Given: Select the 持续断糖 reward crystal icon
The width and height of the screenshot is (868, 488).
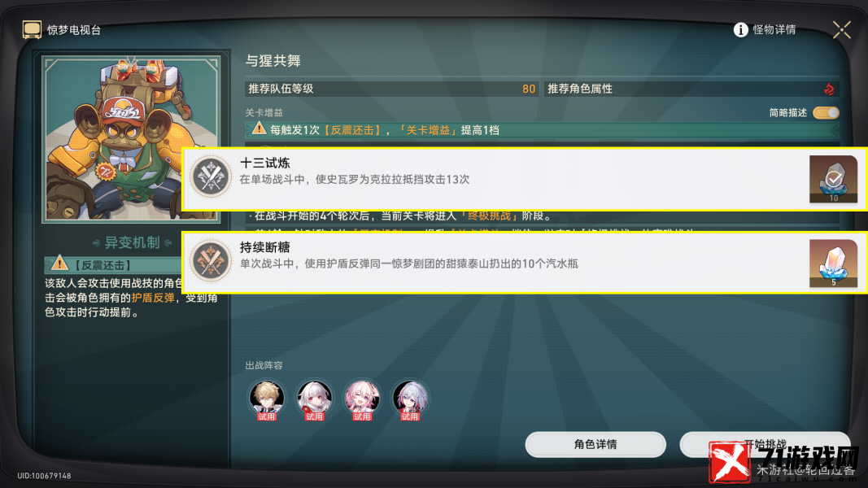Looking at the screenshot, I should [x=833, y=264].
